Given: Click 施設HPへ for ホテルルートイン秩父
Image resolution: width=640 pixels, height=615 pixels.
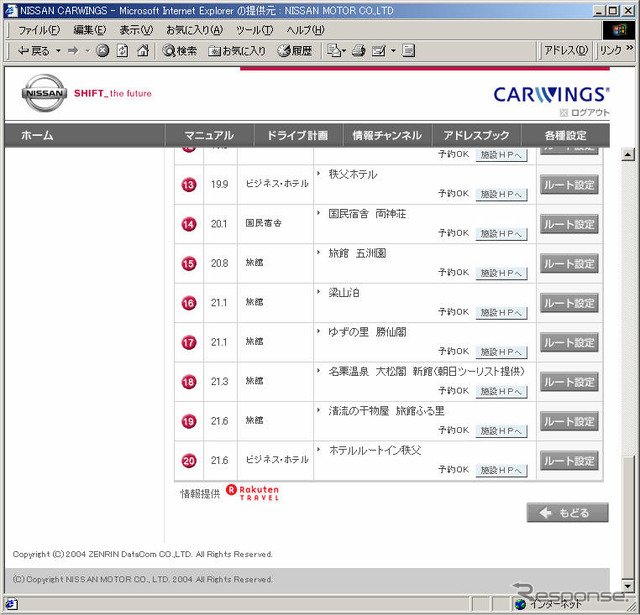Looking at the screenshot, I should pos(501,471).
